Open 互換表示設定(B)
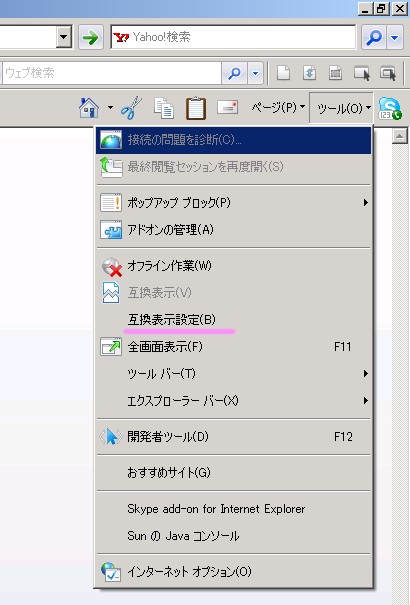 [x=233, y=320]
